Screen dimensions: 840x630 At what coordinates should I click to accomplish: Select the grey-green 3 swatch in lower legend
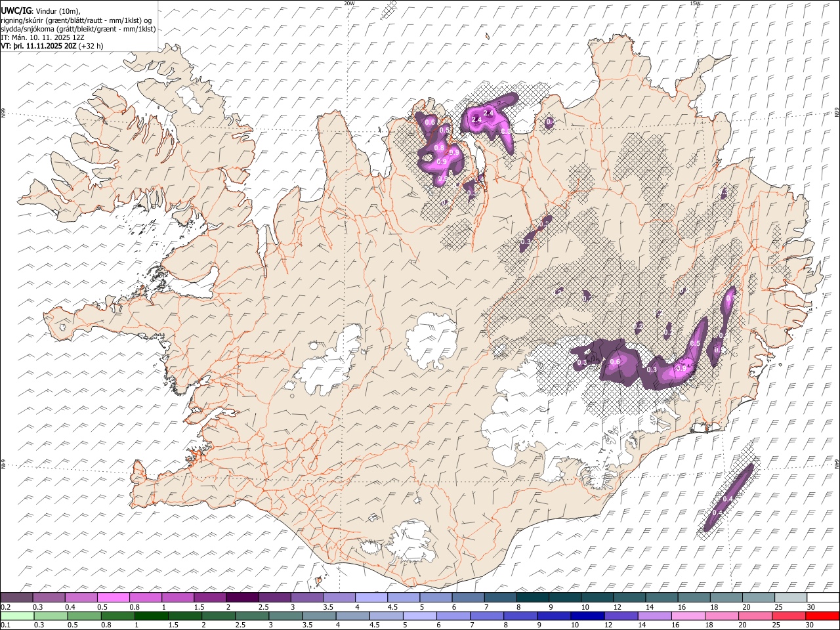click(x=285, y=616)
